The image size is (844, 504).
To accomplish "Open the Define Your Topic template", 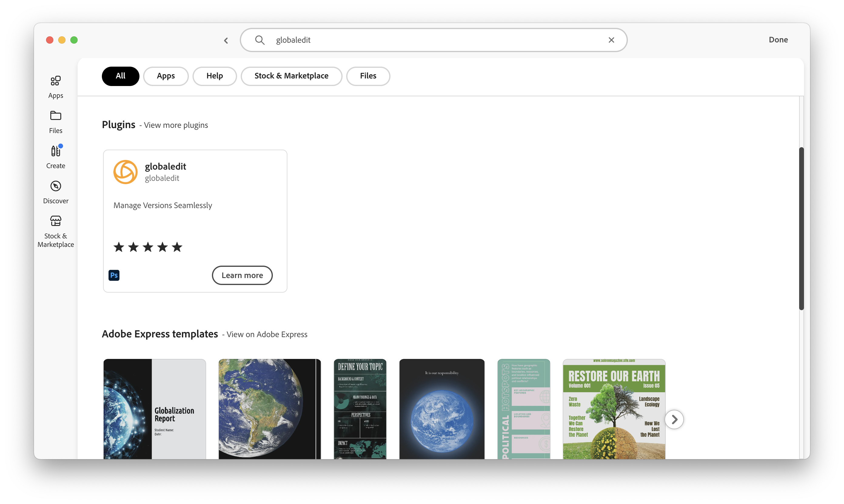I will pyautogui.click(x=360, y=409).
